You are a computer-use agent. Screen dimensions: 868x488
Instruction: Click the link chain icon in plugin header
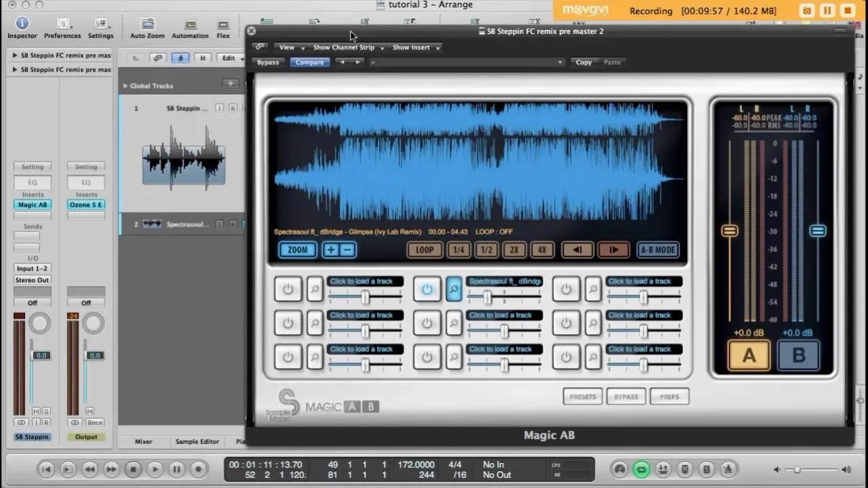click(x=260, y=47)
